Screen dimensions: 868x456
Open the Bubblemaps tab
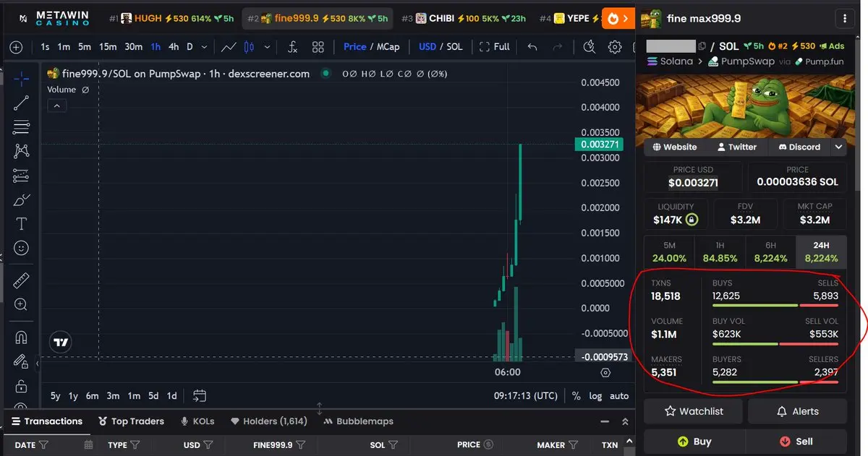coord(358,421)
